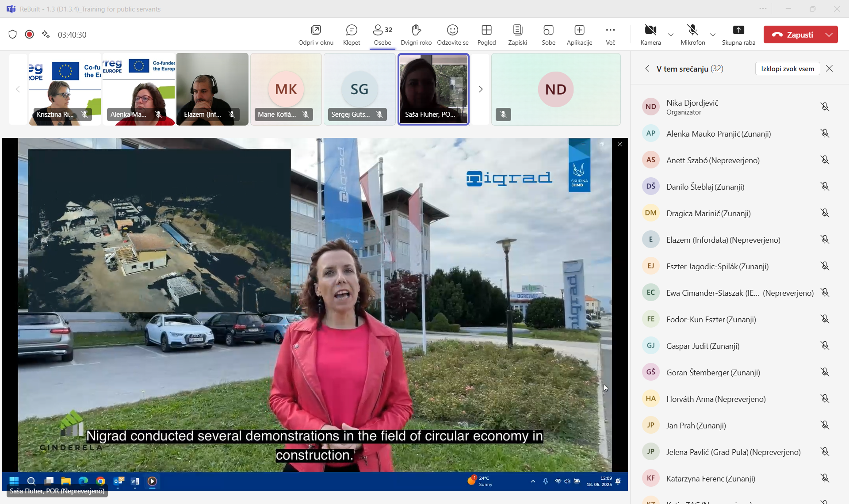Screen dimensions: 849x504
Task: Leave meeting with Zapusti button
Action: [x=792, y=34]
